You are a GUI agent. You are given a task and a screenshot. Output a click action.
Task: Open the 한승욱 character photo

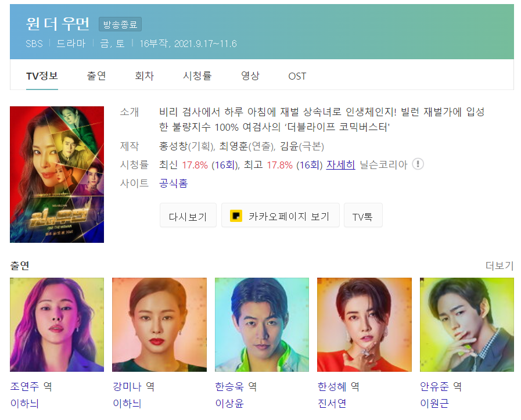262,325
